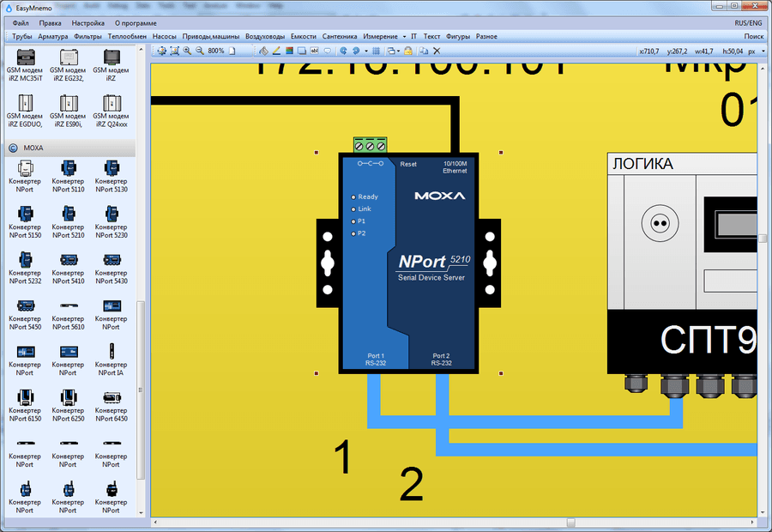Click the fit-to-window toolbar icon
The image size is (772, 532).
pyautogui.click(x=174, y=51)
